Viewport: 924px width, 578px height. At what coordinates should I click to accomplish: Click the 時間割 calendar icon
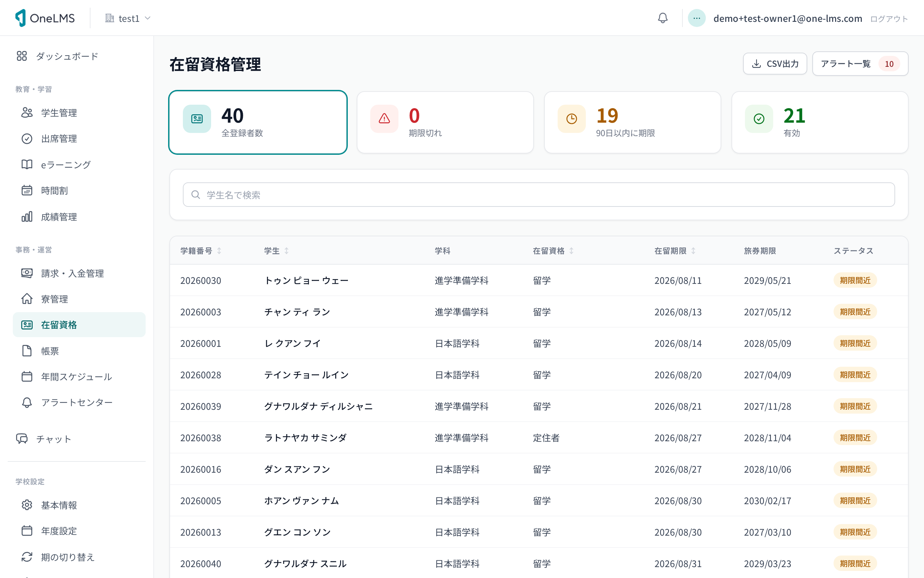(x=27, y=190)
